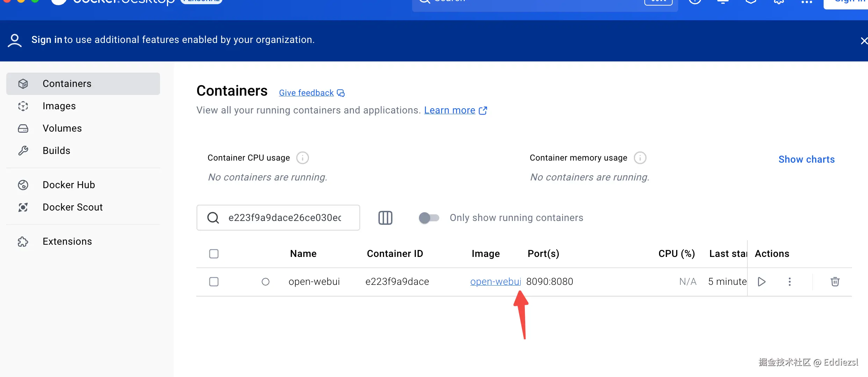
Task: Open the open-webui image link
Action: tap(495, 282)
